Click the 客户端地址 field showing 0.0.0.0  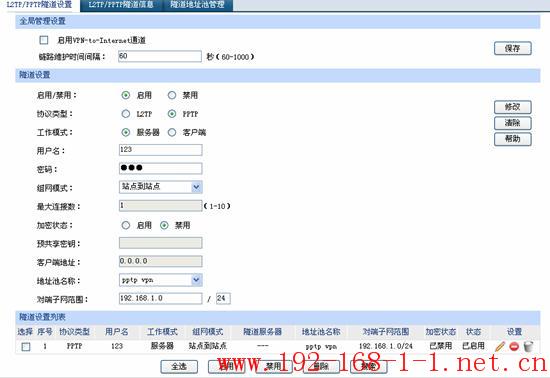161,261
